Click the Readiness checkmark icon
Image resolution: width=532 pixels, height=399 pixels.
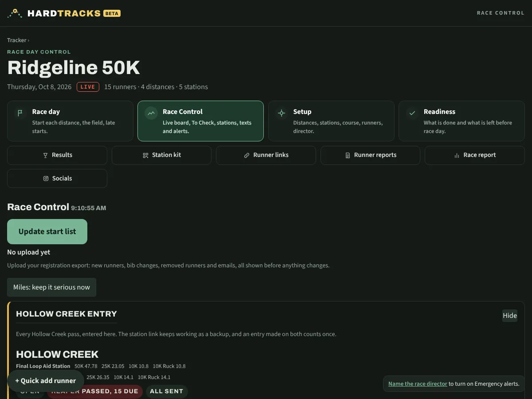pyautogui.click(x=412, y=113)
